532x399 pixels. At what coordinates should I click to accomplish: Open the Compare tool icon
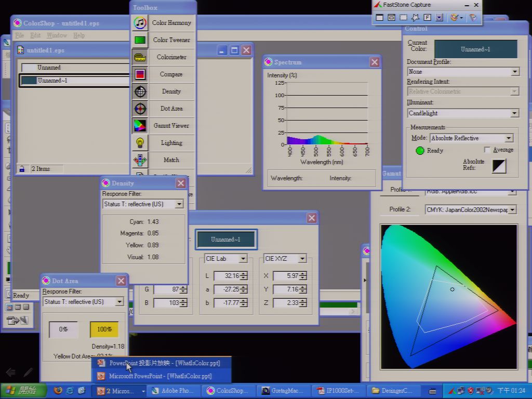coord(140,74)
